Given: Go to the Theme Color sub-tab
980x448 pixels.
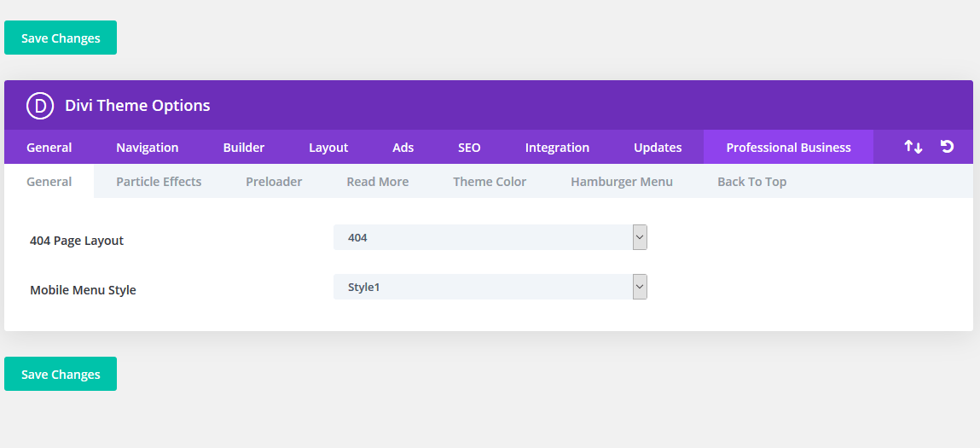Looking at the screenshot, I should (x=490, y=182).
